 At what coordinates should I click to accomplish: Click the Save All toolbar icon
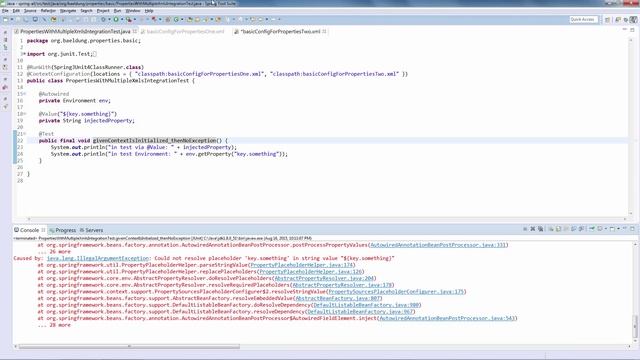[x=26, y=19]
